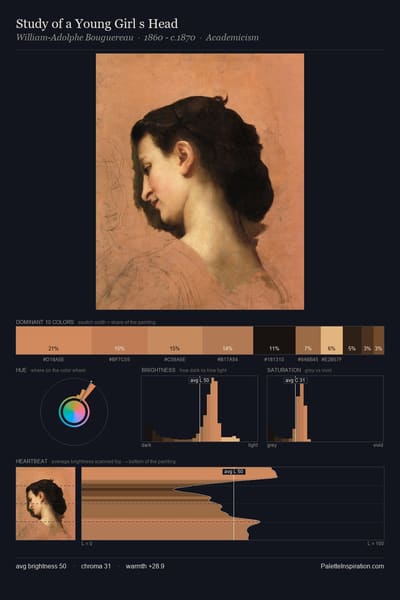Click the "BRIGHTNESS" section heading

click(158, 370)
